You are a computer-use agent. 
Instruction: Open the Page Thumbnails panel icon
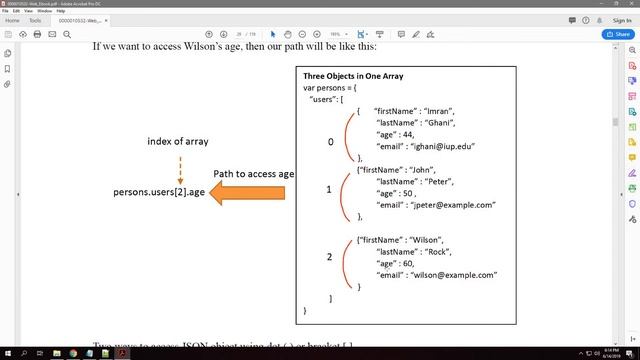(x=7, y=53)
